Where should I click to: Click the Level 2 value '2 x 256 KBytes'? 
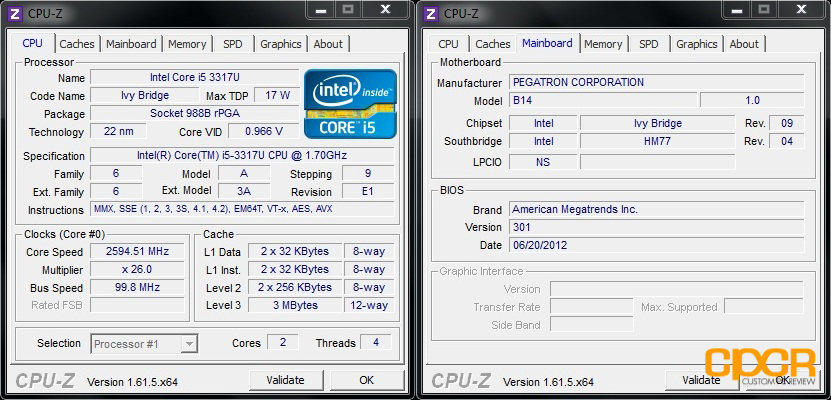pos(295,287)
